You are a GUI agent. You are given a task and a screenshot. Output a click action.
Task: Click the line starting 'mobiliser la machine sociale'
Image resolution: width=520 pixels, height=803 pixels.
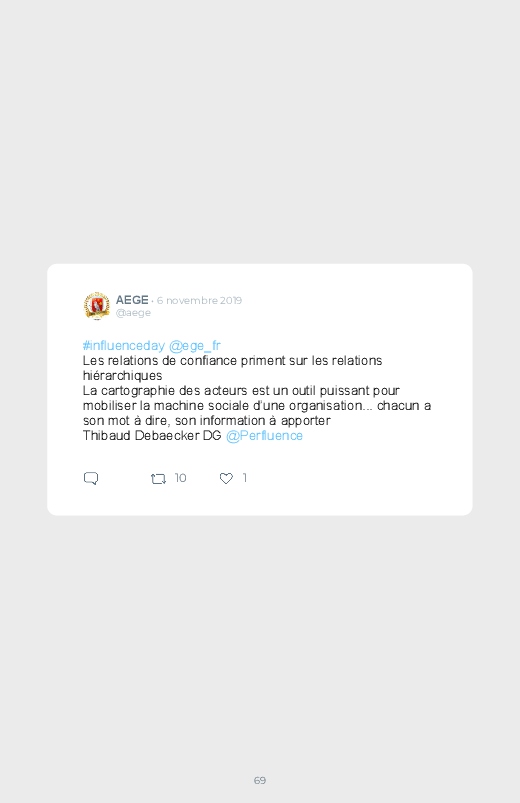coord(257,406)
